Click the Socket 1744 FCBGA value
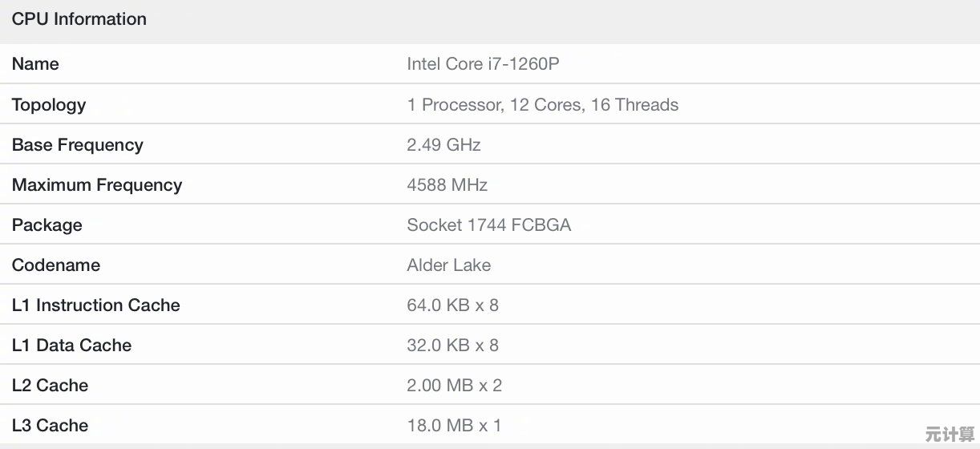Viewport: 980px width, 449px height. (489, 225)
